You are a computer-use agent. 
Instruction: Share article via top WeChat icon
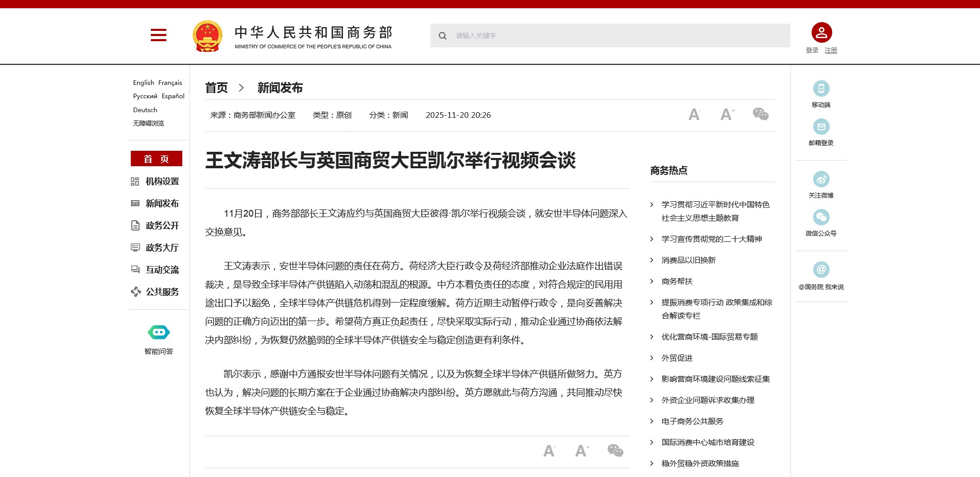pos(760,114)
